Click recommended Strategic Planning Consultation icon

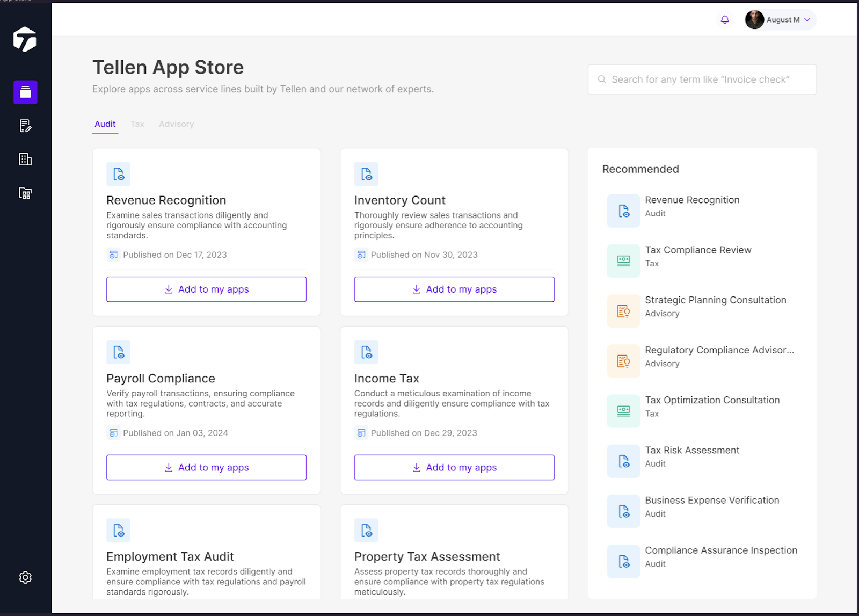623,311
